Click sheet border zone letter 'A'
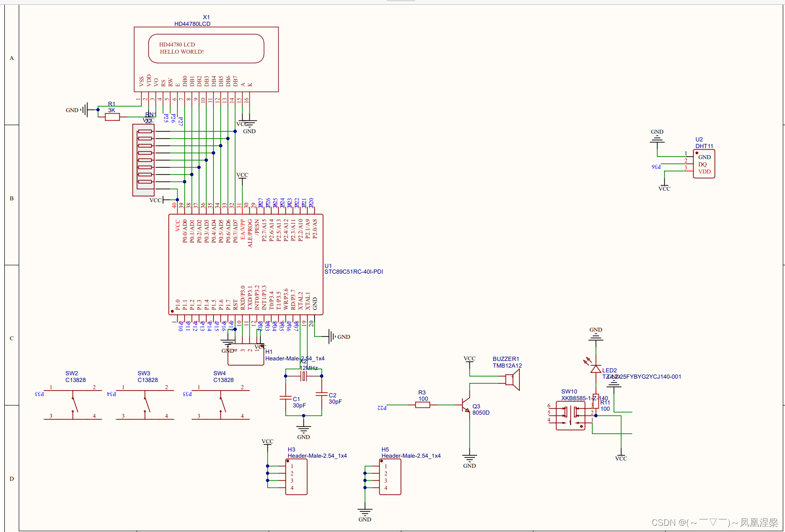 coord(12,58)
